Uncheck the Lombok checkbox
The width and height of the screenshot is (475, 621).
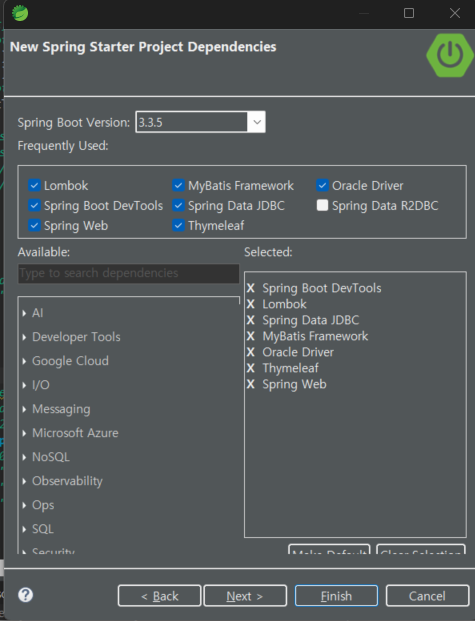tap(34, 185)
